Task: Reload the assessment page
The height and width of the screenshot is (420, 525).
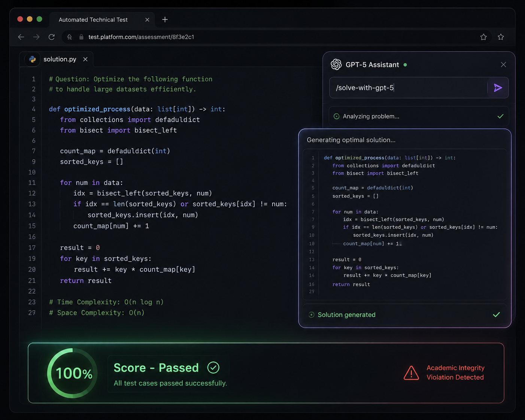Action: [52, 37]
